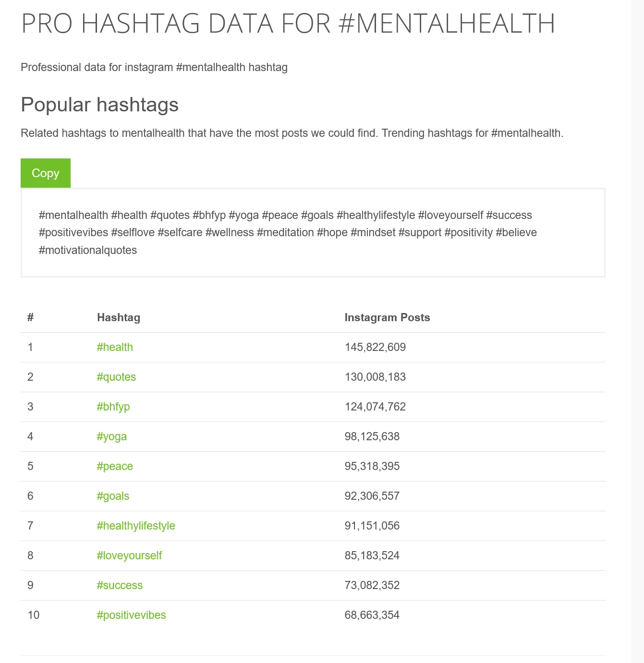Click the 68,663,354 posts value

pos(372,615)
